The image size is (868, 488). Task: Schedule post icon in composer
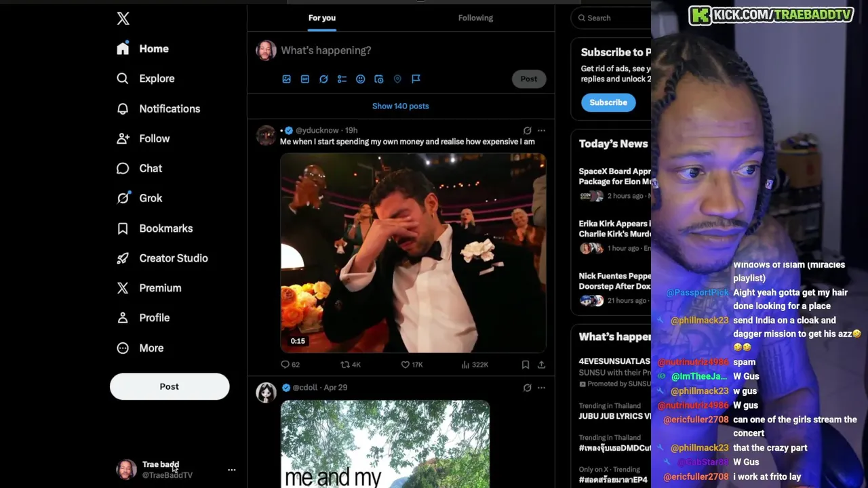point(379,79)
